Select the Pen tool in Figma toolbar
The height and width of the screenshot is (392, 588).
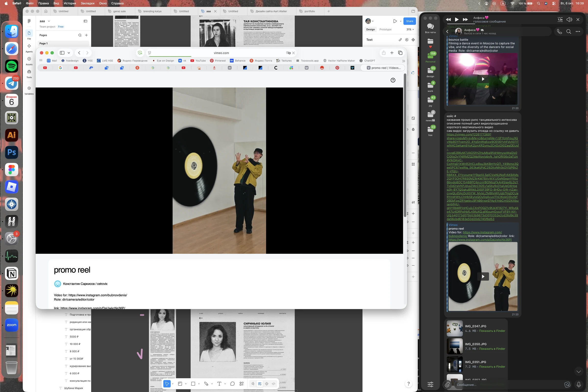pos(206,384)
